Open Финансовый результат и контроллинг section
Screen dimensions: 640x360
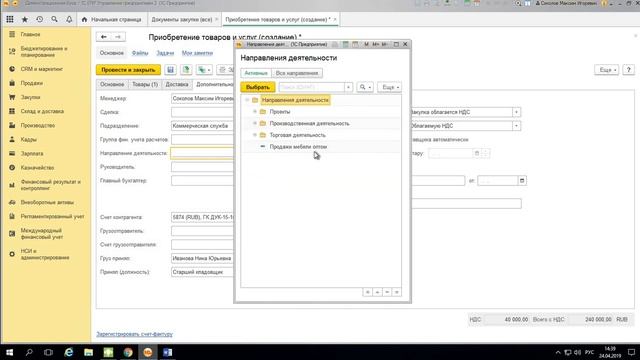[x=50, y=185]
